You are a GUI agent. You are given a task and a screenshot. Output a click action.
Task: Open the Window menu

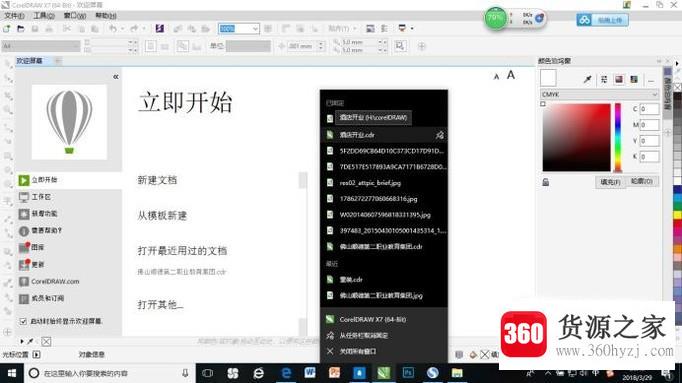[74, 16]
